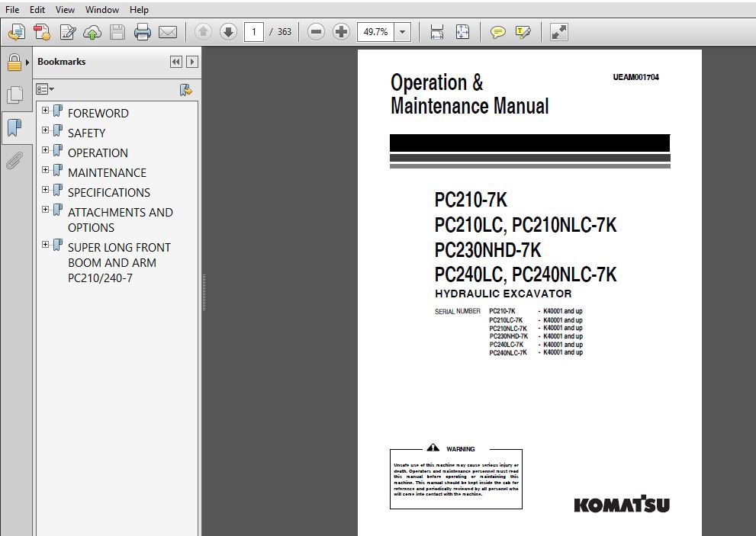
Task: Click the email envelope icon
Action: (167, 32)
